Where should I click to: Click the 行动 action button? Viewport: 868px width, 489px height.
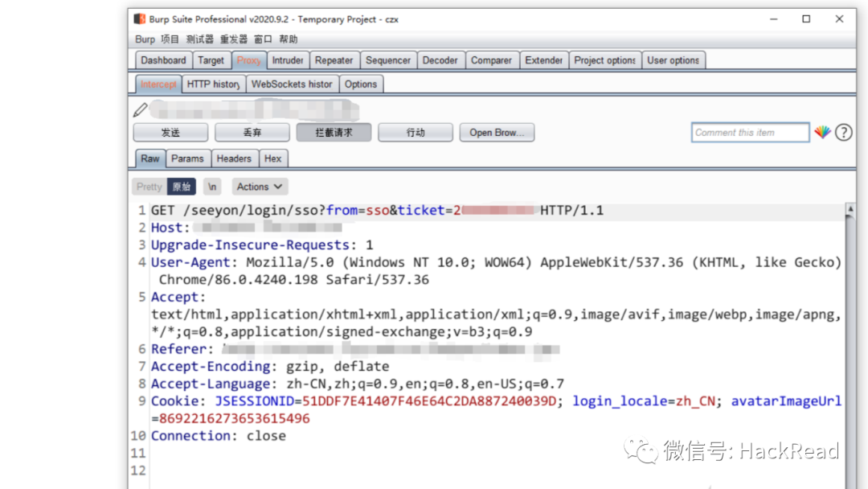tap(416, 133)
